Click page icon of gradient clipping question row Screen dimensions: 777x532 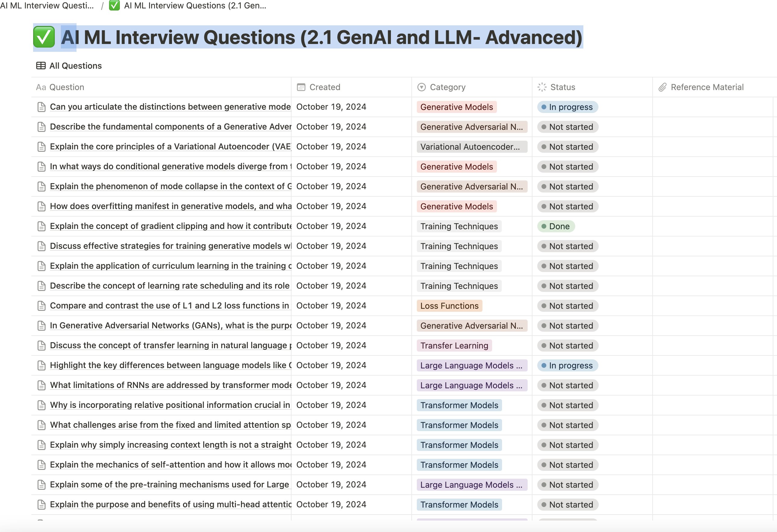(42, 226)
